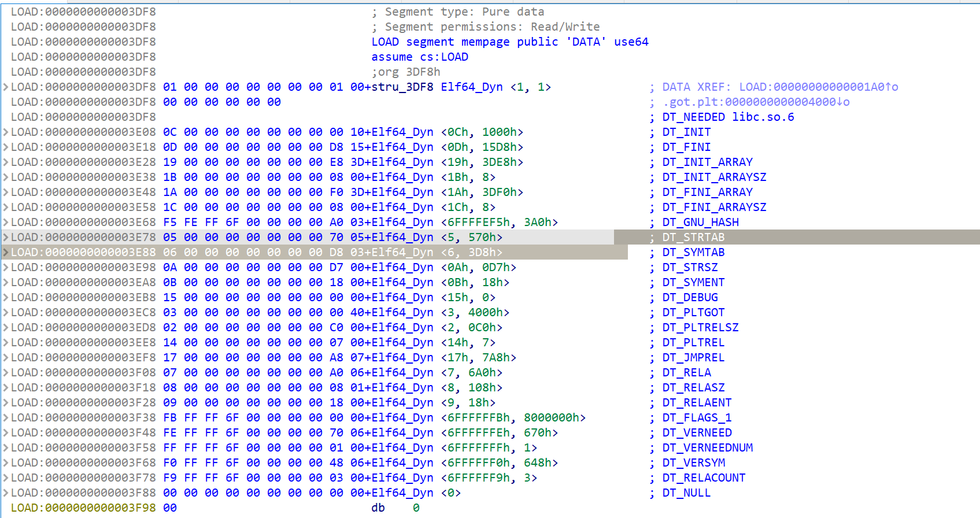The height and width of the screenshot is (518, 980).
Task: Expand the row at address 3E08 DT_INIT
Action: [x=6, y=132]
